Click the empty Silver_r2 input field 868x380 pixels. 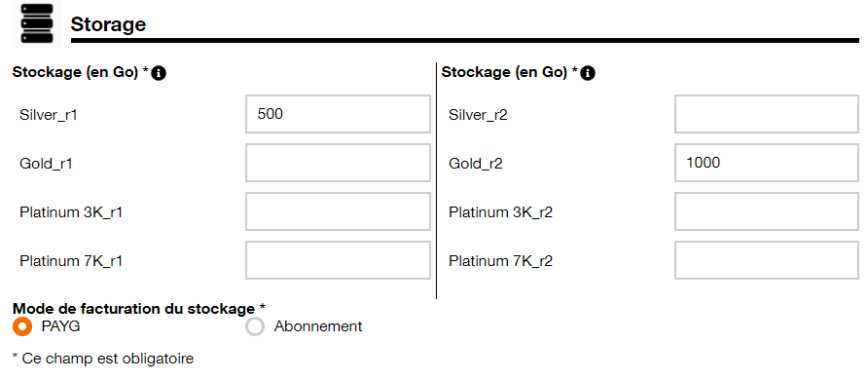(767, 114)
